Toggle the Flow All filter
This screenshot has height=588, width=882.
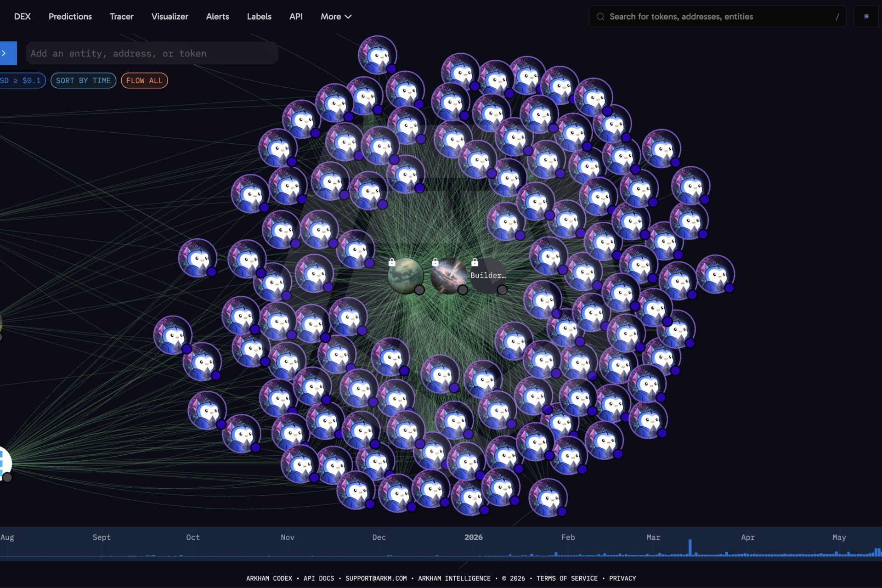(x=144, y=80)
